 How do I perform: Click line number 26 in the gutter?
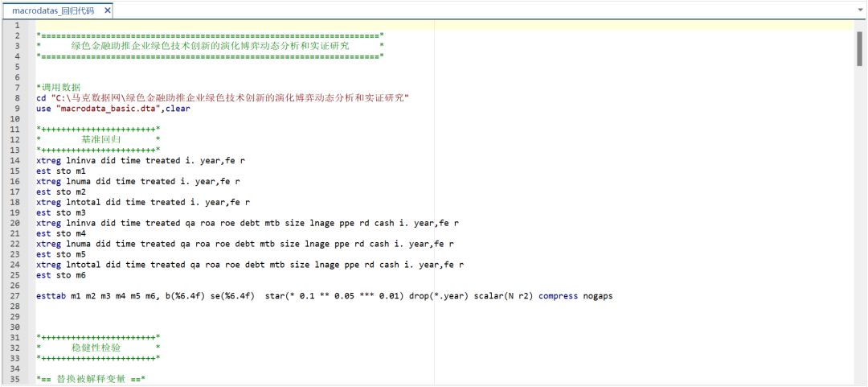pos(15,286)
